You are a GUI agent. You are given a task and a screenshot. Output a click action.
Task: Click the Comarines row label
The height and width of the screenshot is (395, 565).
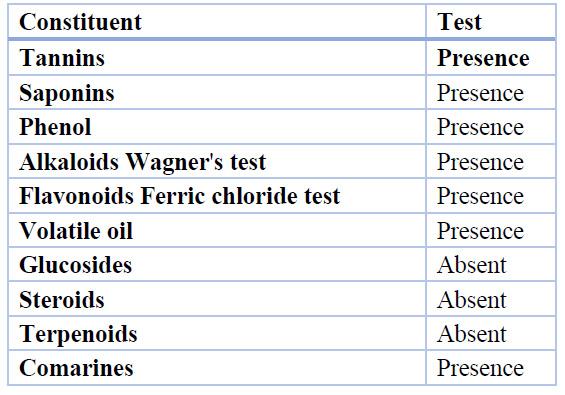[x=76, y=368]
